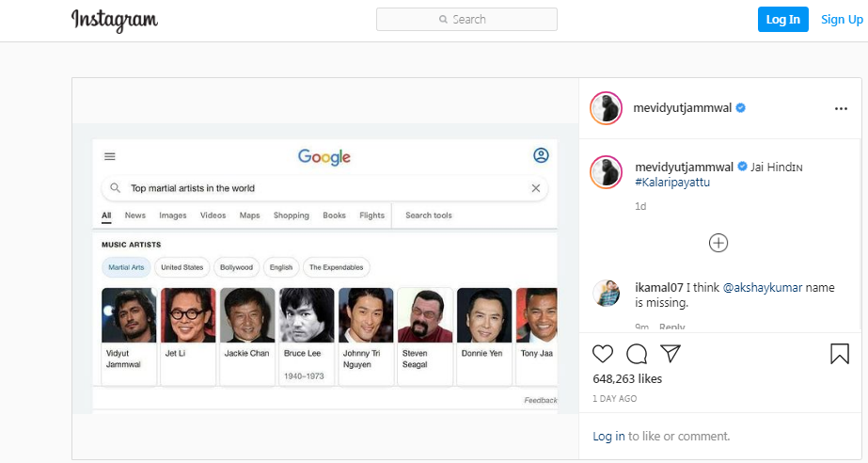Switch to the Videos tab
The height and width of the screenshot is (463, 868).
(213, 216)
